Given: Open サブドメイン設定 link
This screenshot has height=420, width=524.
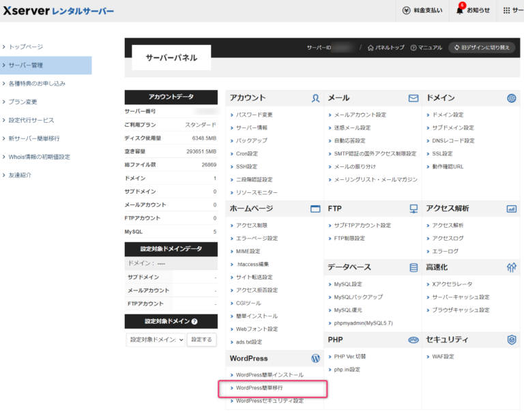Looking at the screenshot, I should [x=453, y=128].
